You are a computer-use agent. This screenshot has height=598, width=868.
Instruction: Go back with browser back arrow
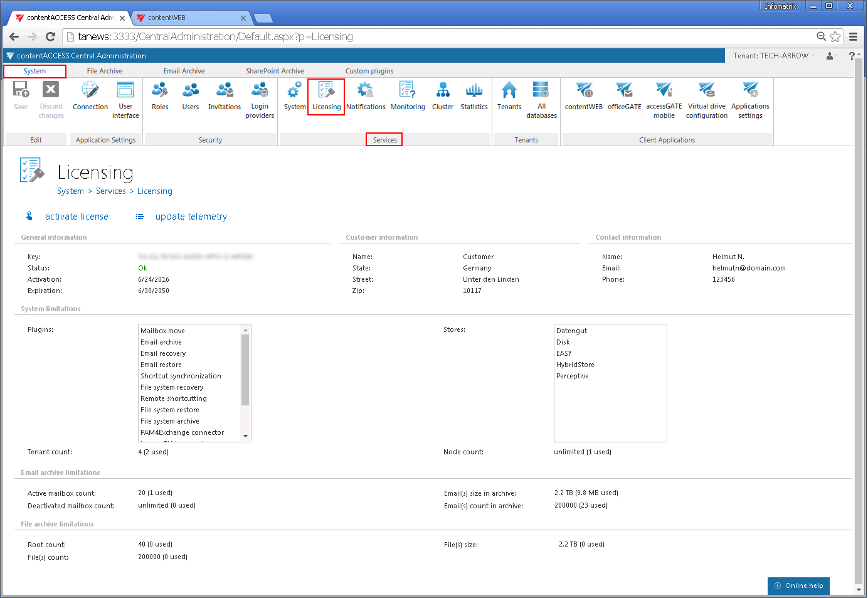click(x=14, y=36)
